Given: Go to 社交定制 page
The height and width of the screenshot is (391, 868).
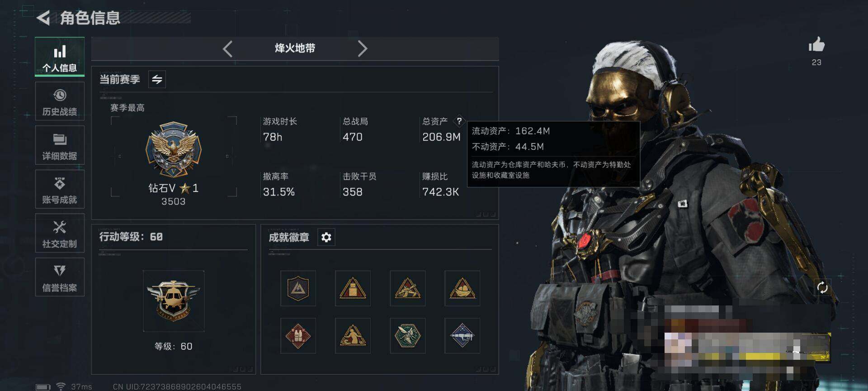Looking at the screenshot, I should pyautogui.click(x=60, y=233).
